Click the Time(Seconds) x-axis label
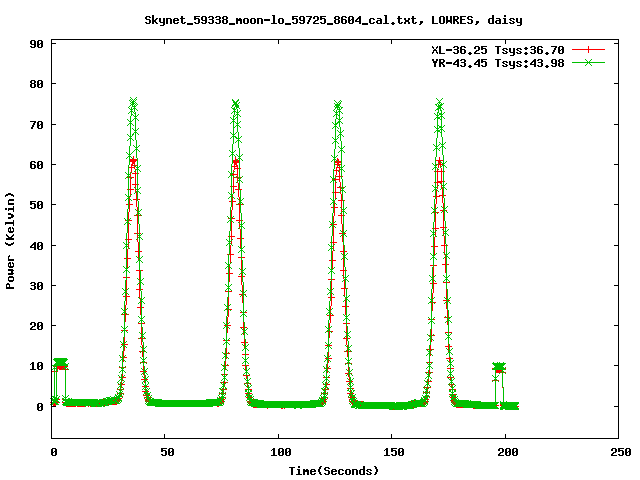This screenshot has width=640, height=480. (334, 471)
